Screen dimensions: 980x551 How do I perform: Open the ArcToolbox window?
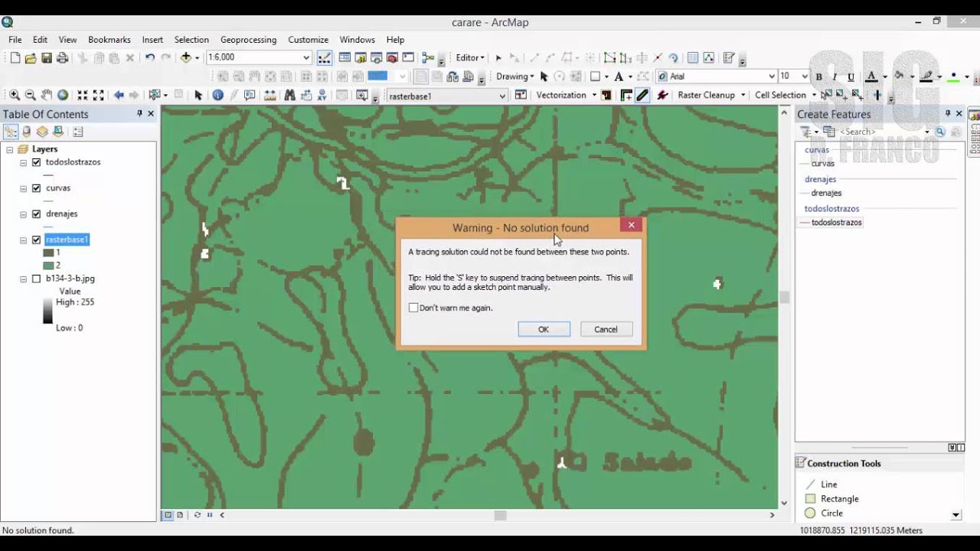[392, 57]
